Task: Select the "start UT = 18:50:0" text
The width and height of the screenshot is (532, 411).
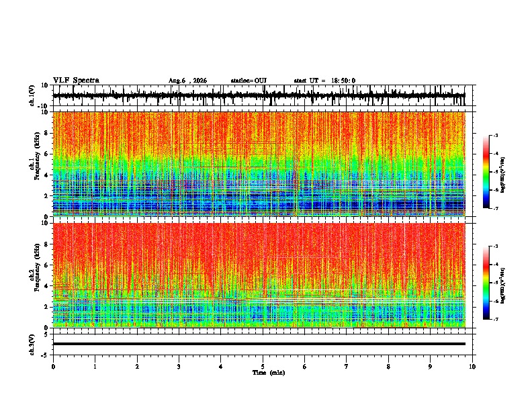Action: 324,81
